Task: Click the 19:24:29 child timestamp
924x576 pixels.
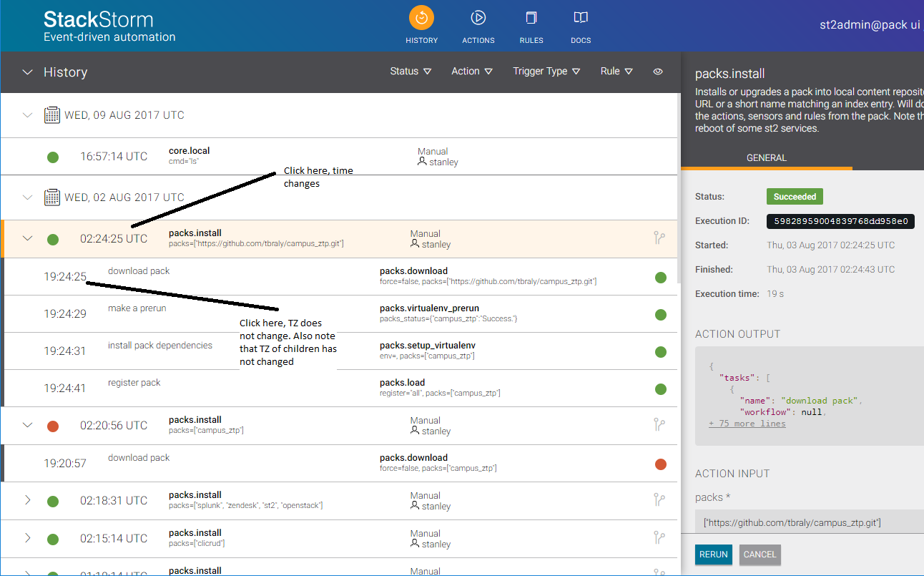Action: pos(65,314)
